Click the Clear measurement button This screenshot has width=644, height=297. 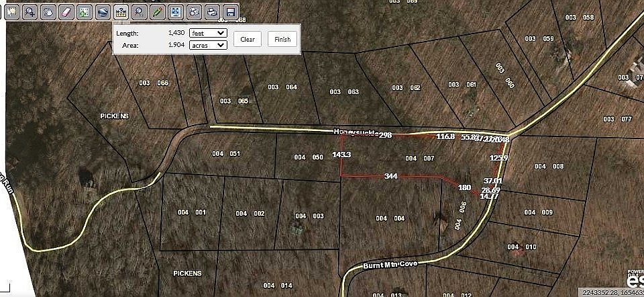[248, 39]
